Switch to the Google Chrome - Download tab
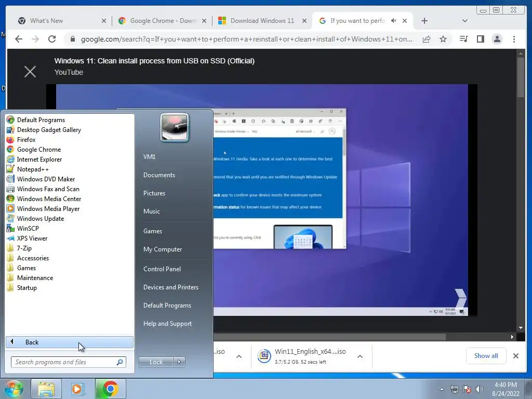The width and height of the screenshot is (532, 399). pyautogui.click(x=161, y=21)
